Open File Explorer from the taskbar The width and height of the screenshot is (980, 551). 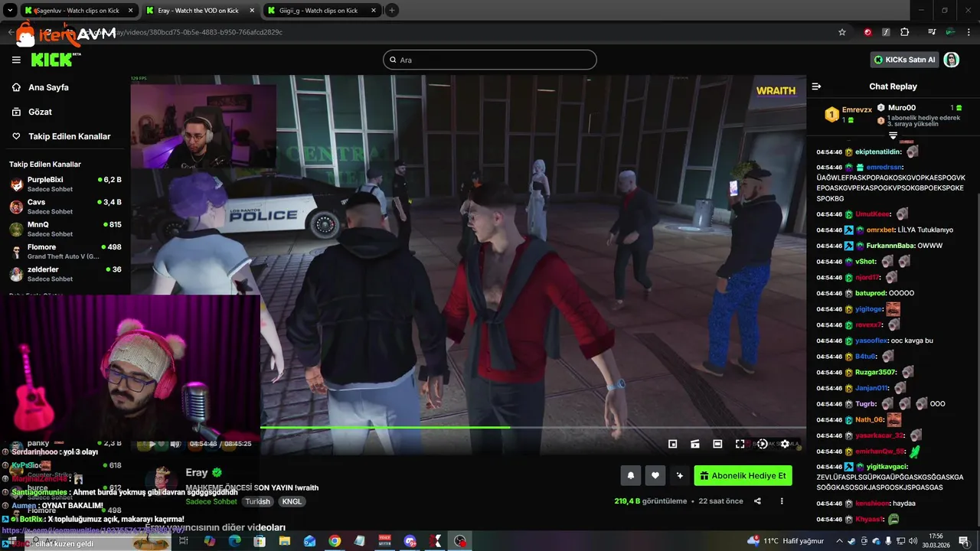(284, 541)
